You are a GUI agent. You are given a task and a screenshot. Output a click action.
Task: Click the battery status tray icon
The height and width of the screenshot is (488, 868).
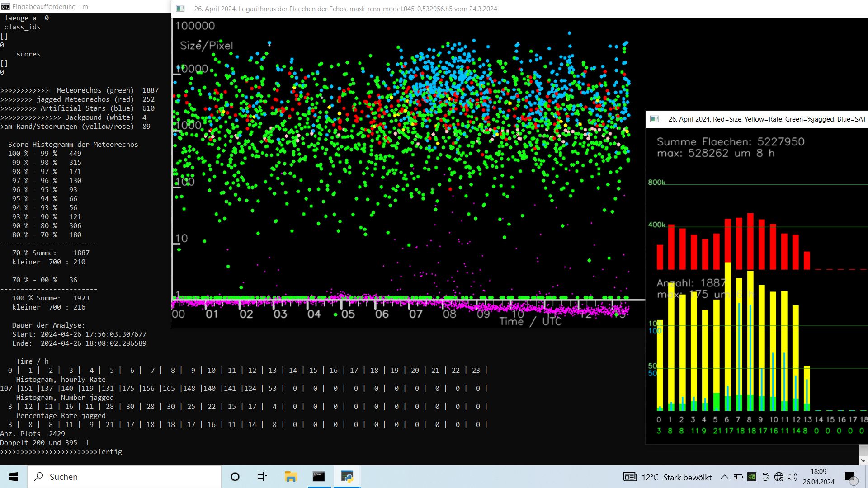click(x=738, y=477)
